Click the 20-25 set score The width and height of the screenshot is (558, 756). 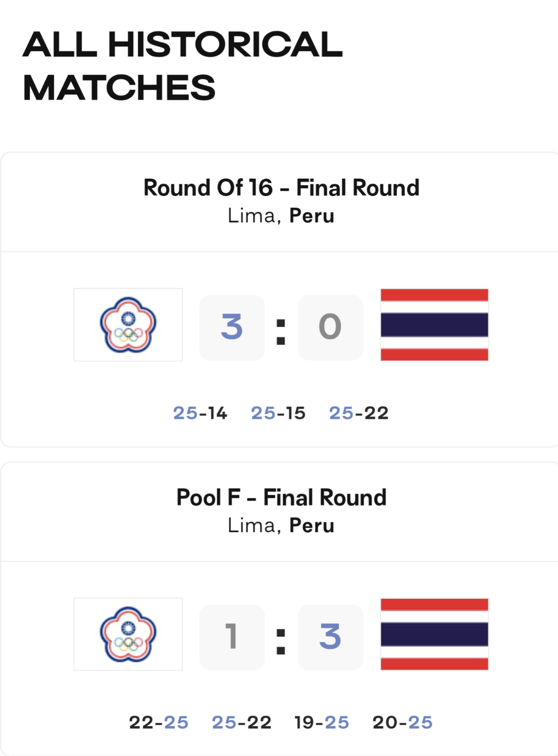point(402,722)
